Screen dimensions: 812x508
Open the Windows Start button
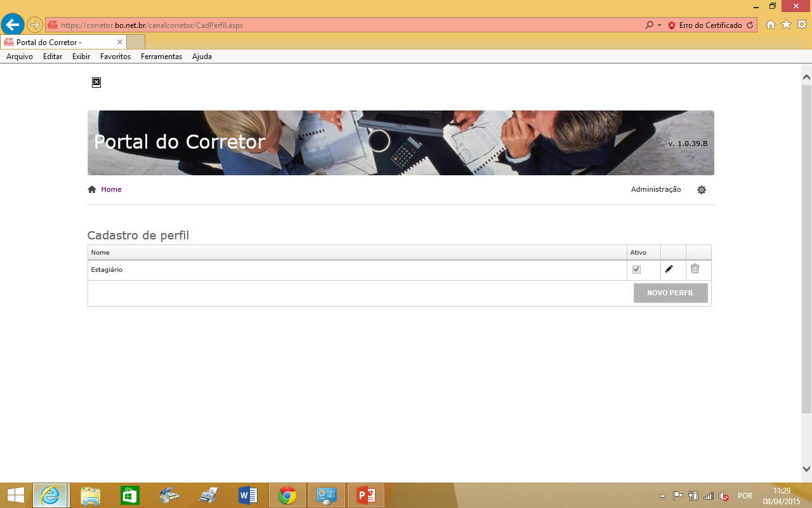pyautogui.click(x=15, y=495)
